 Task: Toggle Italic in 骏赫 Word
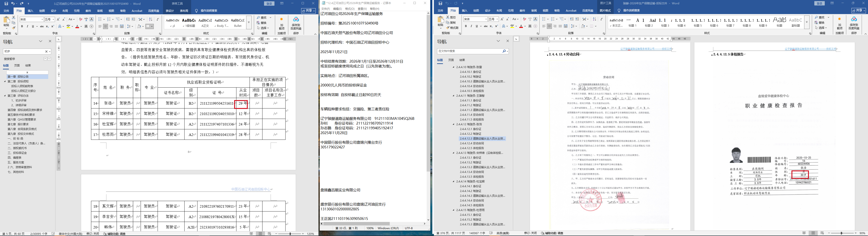(471, 26)
